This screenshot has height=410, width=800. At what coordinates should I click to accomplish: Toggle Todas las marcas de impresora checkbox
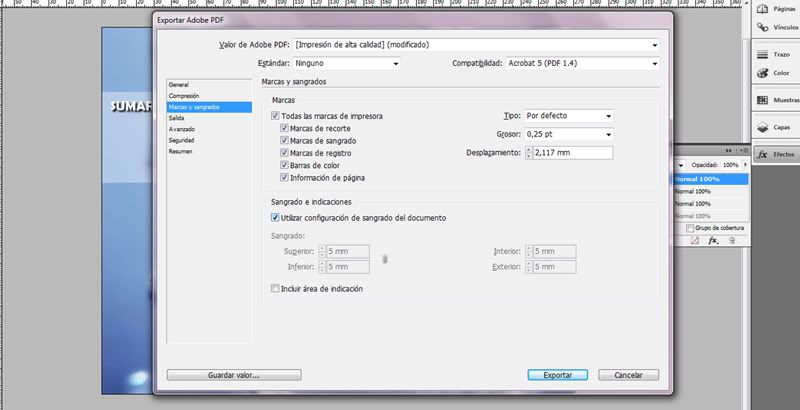[x=276, y=116]
